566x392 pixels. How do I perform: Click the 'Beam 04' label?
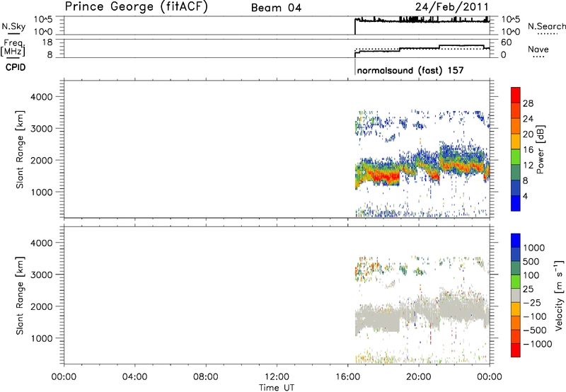(x=276, y=8)
